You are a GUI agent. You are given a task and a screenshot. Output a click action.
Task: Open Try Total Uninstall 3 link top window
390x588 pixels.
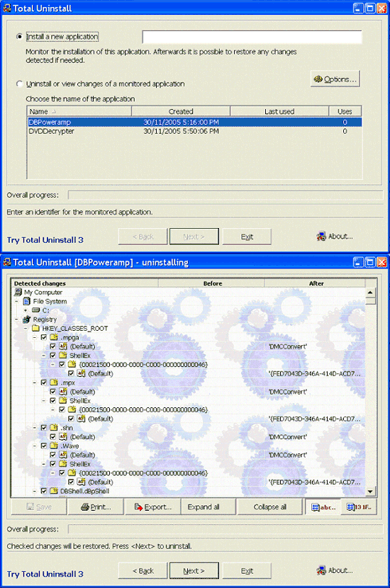pyautogui.click(x=45, y=240)
